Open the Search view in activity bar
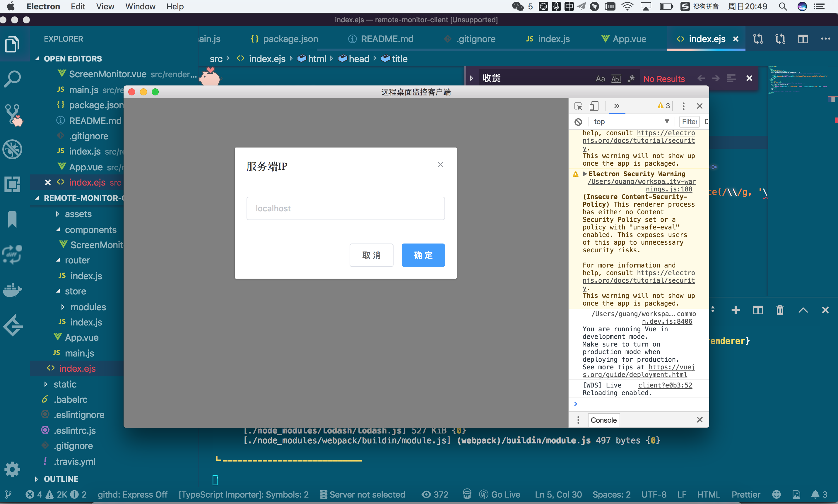Image resolution: width=838 pixels, height=504 pixels. (12, 79)
